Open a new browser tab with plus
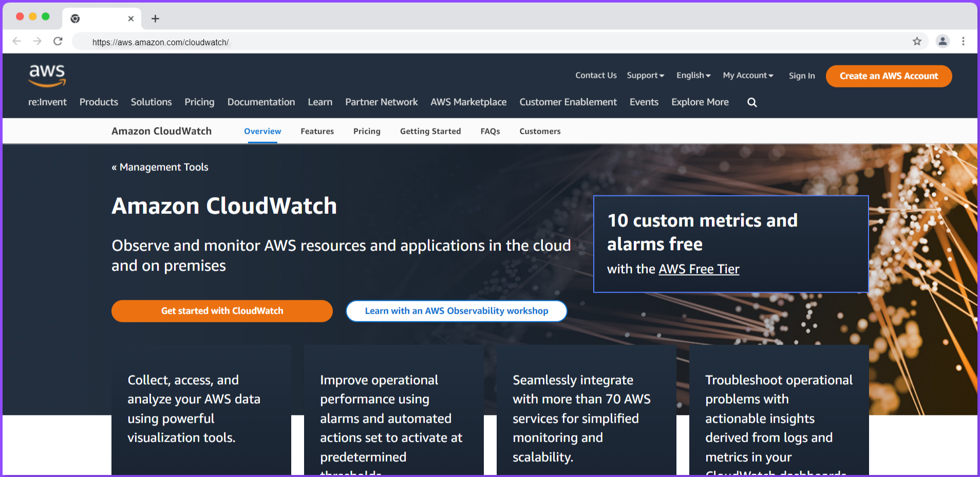 [x=155, y=19]
